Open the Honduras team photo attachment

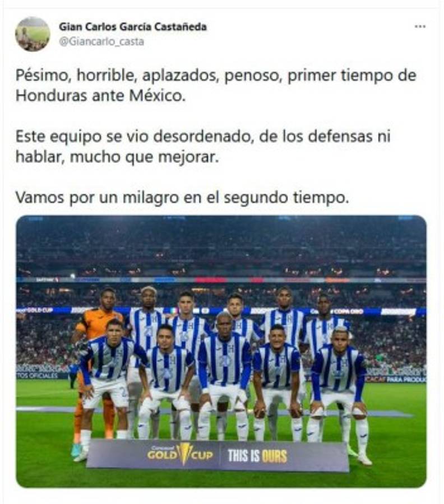(221, 351)
